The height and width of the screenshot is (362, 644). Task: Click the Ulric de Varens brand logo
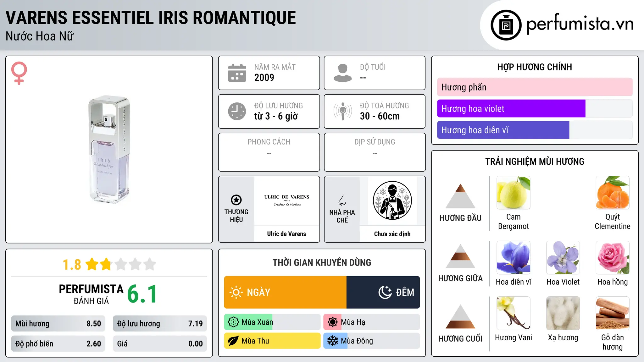287,200
